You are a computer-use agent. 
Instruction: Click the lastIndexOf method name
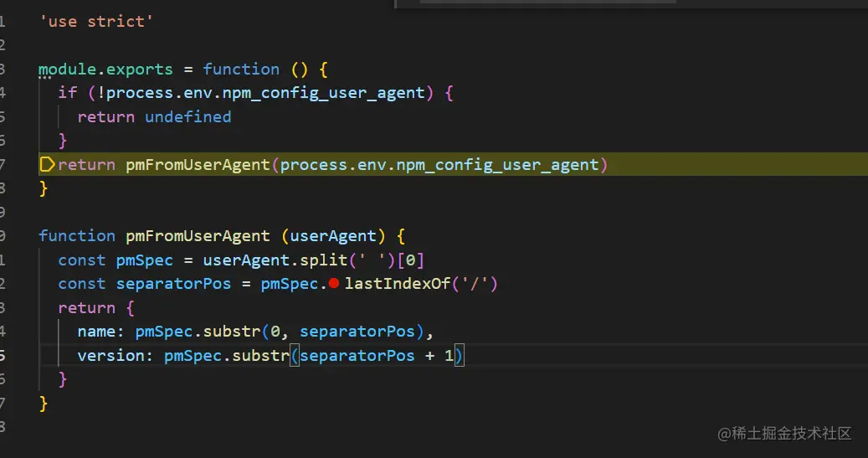tap(398, 284)
